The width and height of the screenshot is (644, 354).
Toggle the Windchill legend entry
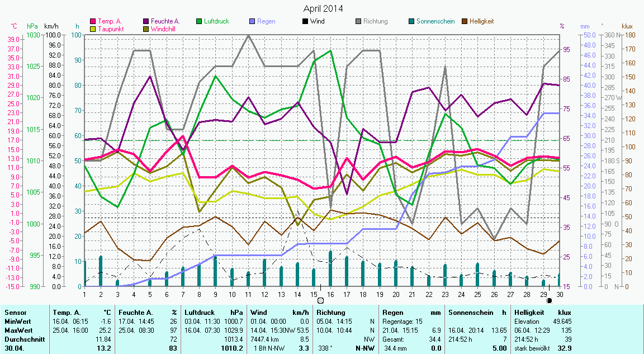click(x=162, y=29)
